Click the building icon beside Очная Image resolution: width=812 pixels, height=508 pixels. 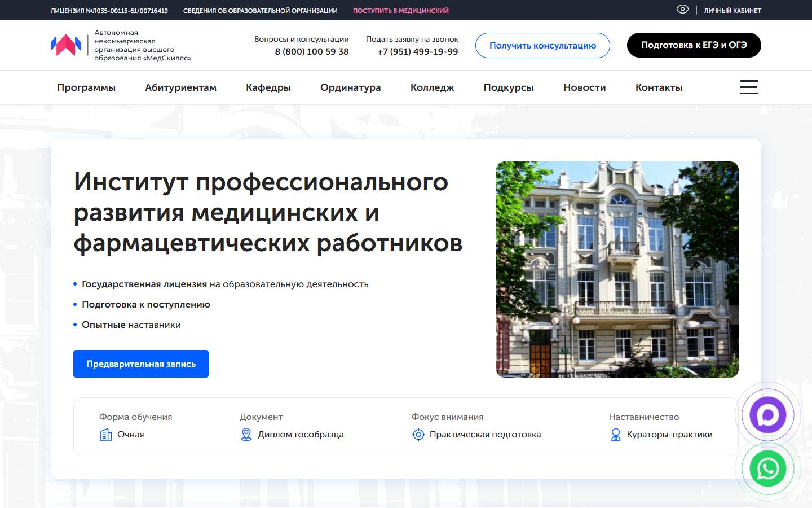coord(106,435)
